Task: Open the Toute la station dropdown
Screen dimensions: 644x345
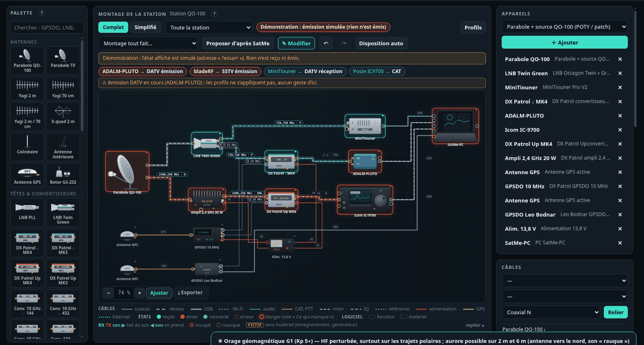Action: 208,28
